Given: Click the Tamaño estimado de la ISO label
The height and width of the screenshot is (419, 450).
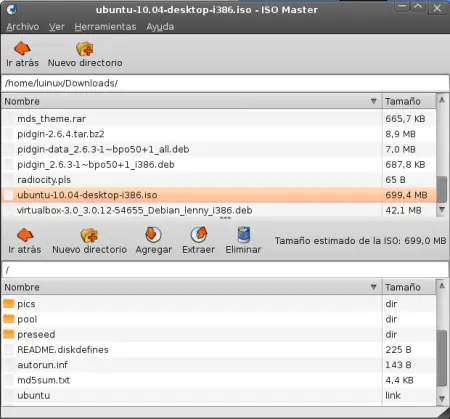Looking at the screenshot, I should (360, 241).
